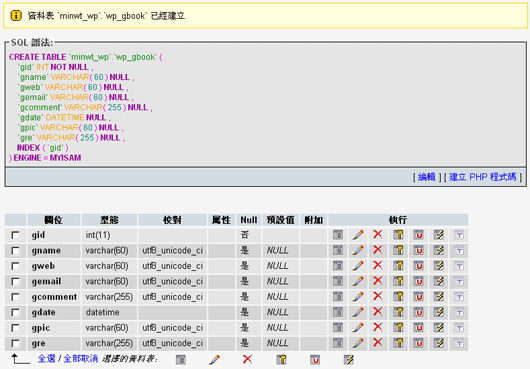Image resolution: width=530 pixels, height=369 pixels.
Task: Check the gre field checkbox
Action: pos(15,344)
